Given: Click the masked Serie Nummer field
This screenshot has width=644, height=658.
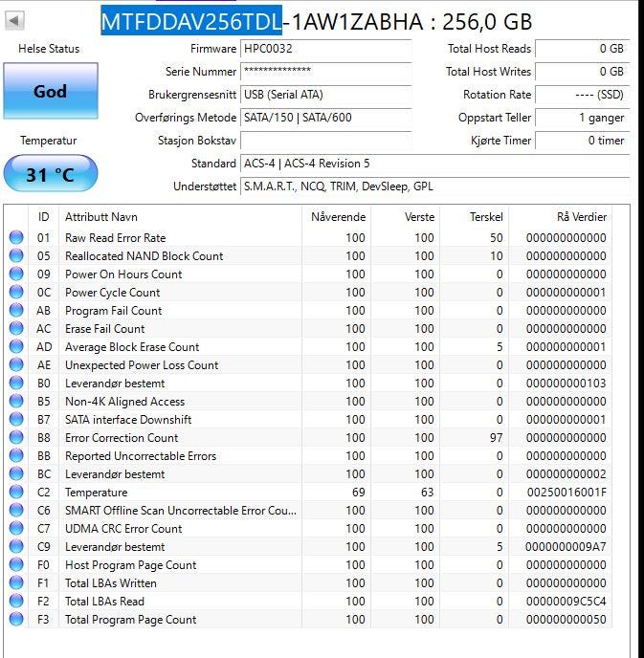Looking at the screenshot, I should tap(325, 72).
